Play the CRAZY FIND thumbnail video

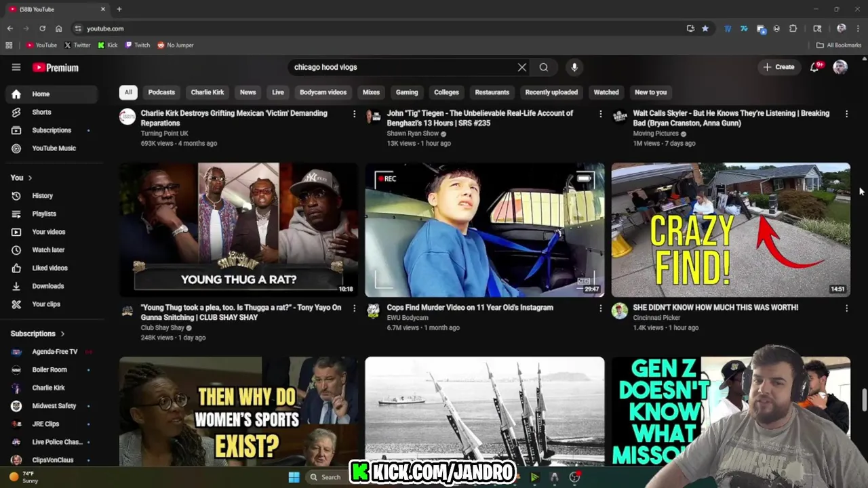(730, 230)
